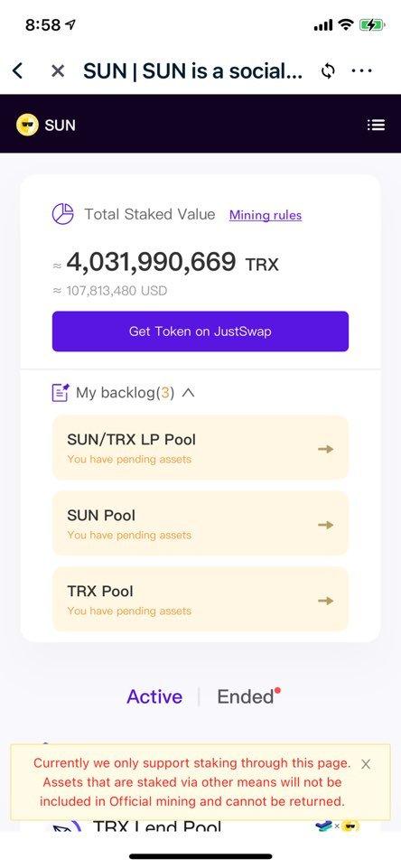Open the three-dot more options menu
This screenshot has width=401, height=868.
361,70
